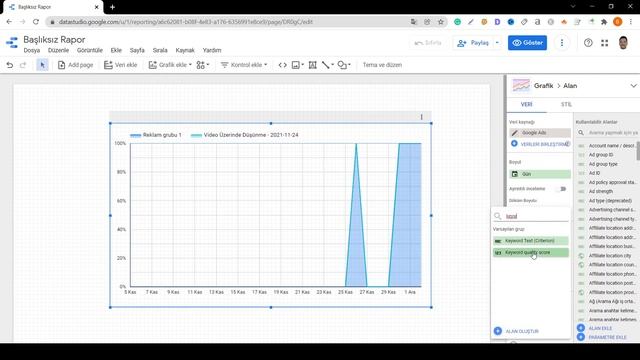The width and height of the screenshot is (640, 360).
Task: Go back in the browser
Action: point(9,22)
